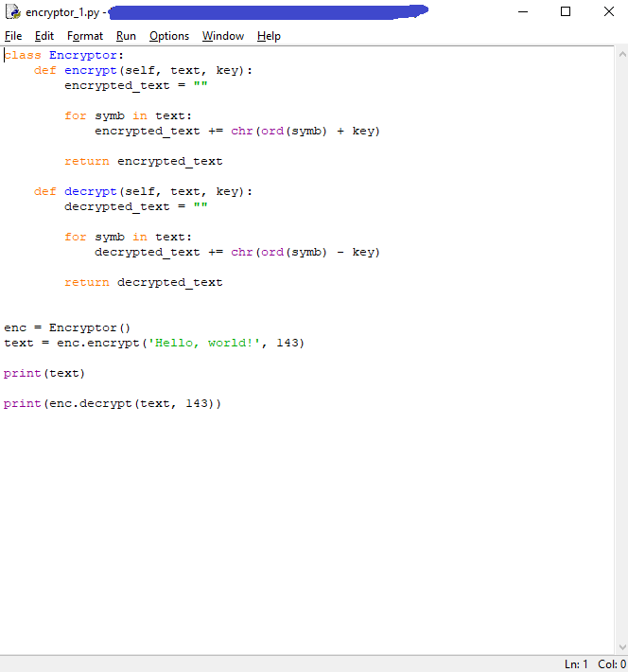Image resolution: width=628 pixels, height=672 pixels.
Task: Open the Edit menu
Action: click(x=44, y=36)
